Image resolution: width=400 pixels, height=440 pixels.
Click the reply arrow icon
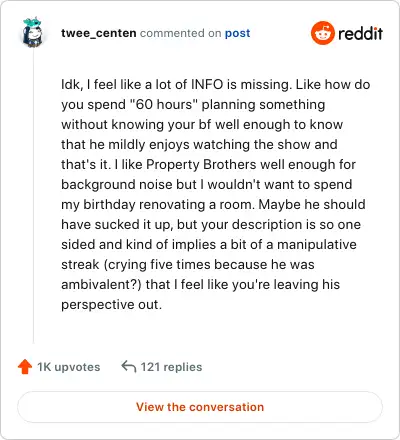pos(129,366)
